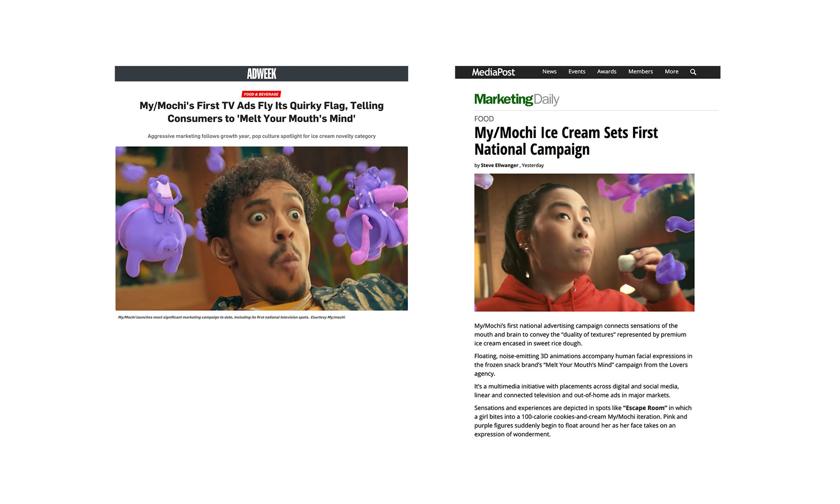Open the News menu in MediaPost
The width and height of the screenshot is (840, 504).
coord(549,71)
